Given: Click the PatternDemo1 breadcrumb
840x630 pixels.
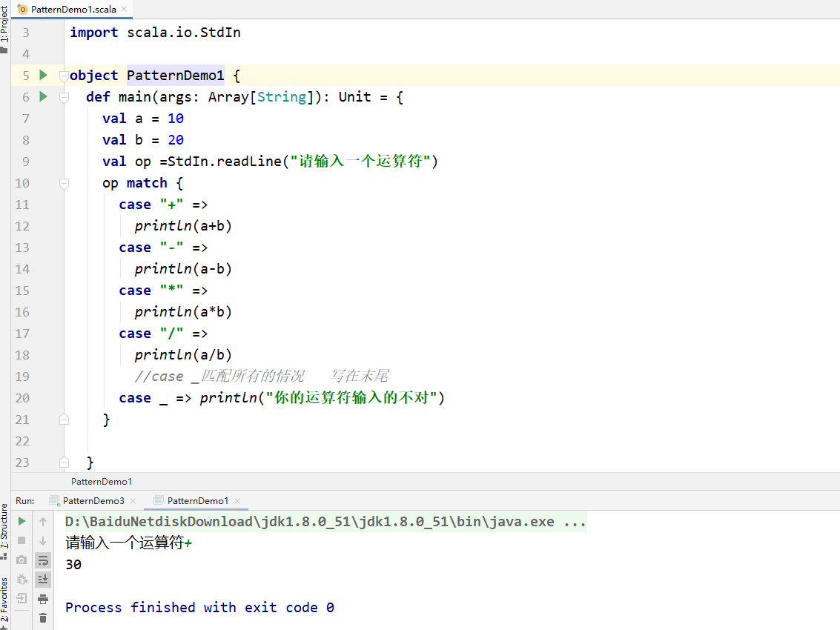Looking at the screenshot, I should coord(102,482).
